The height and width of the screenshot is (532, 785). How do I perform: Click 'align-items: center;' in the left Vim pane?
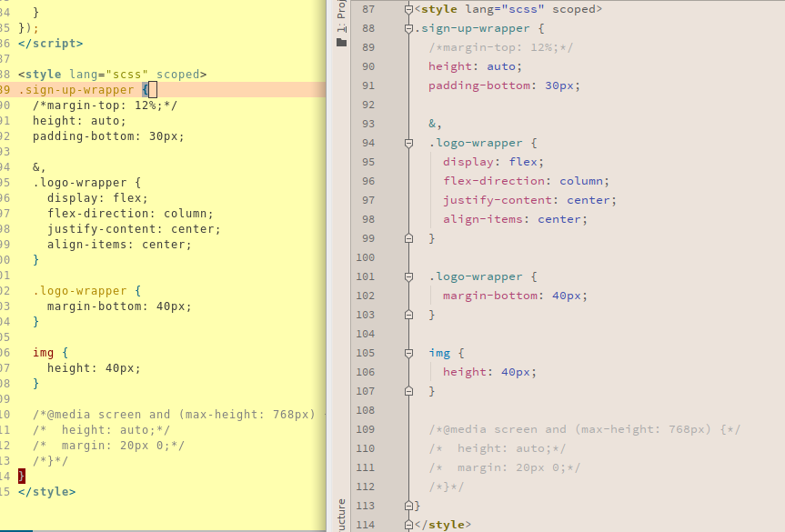click(120, 245)
